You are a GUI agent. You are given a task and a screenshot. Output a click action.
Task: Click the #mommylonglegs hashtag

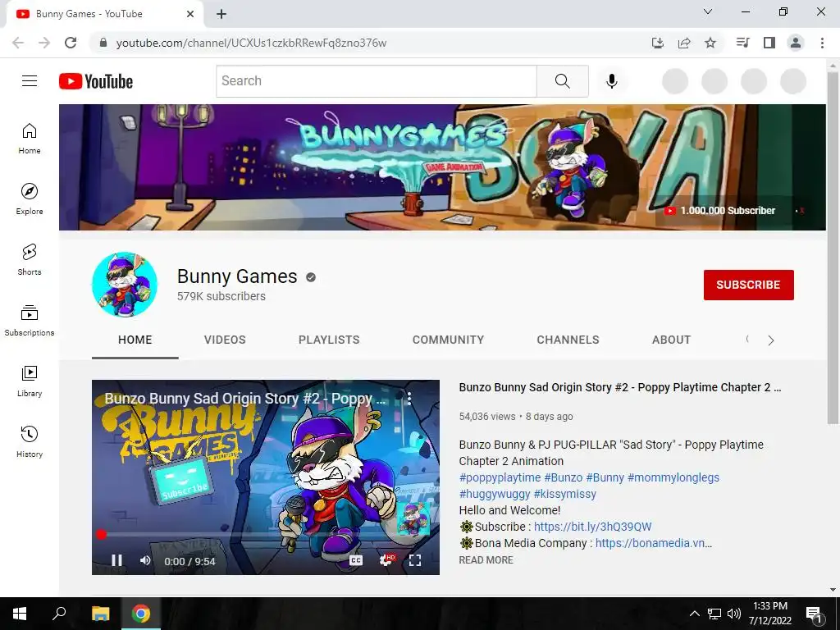click(x=673, y=477)
